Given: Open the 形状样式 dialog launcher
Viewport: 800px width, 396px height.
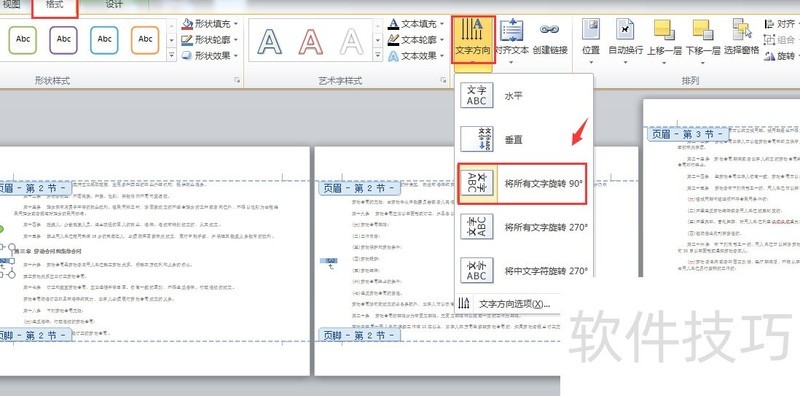Looking at the screenshot, I should 237,80.
